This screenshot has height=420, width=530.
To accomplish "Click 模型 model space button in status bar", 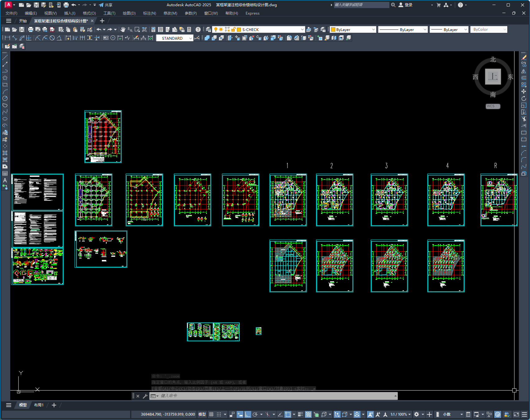I will pos(202,414).
